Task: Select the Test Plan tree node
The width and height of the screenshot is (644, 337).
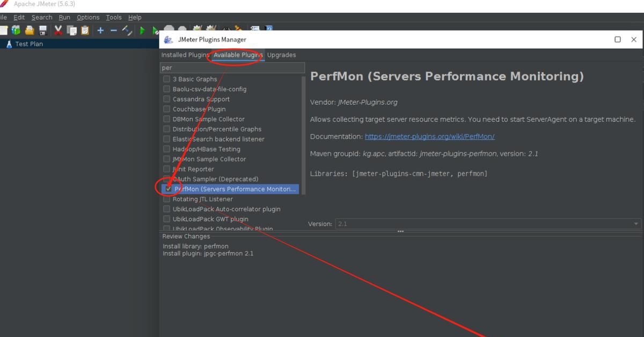Action: (x=29, y=44)
